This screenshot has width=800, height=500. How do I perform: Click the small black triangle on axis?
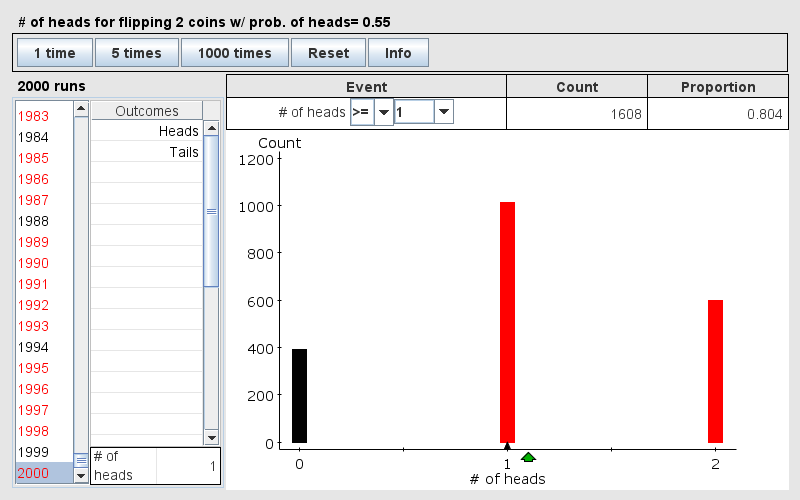(x=507, y=447)
